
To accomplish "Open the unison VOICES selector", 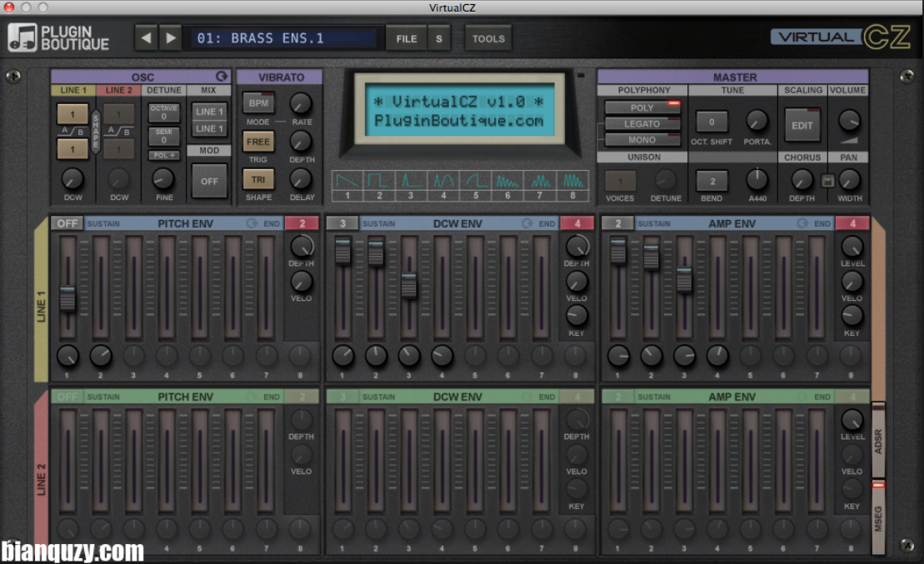I will coord(621,181).
